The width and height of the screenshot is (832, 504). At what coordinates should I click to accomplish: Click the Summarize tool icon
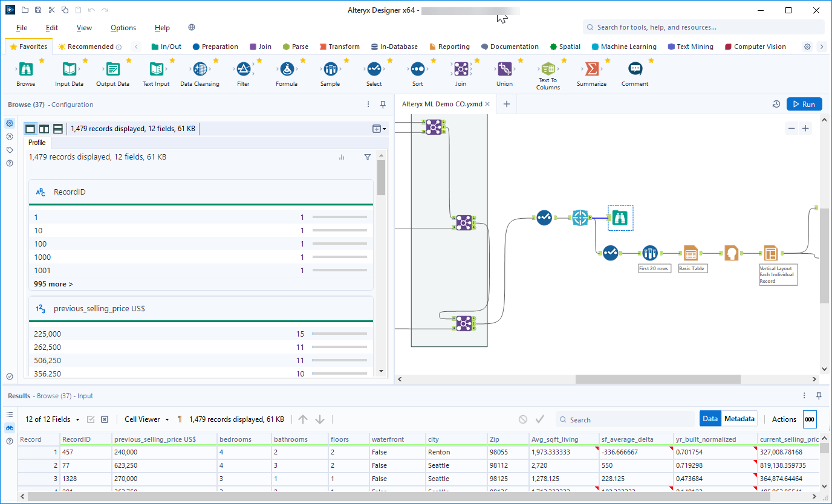[591, 69]
